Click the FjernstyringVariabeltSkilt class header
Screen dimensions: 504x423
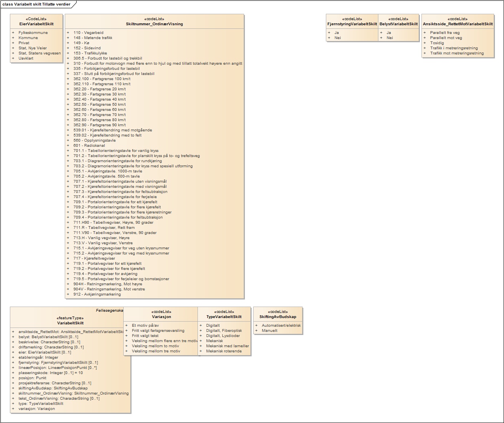pyautogui.click(x=352, y=24)
